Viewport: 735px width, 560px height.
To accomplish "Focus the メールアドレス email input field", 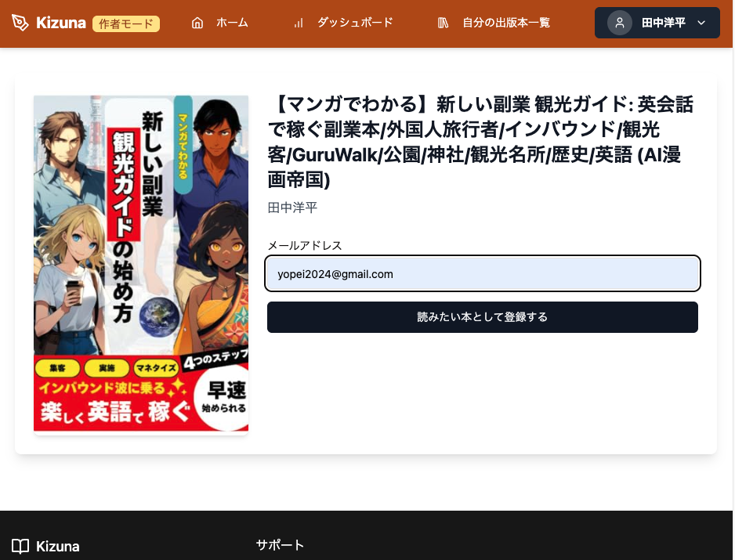I will point(482,274).
